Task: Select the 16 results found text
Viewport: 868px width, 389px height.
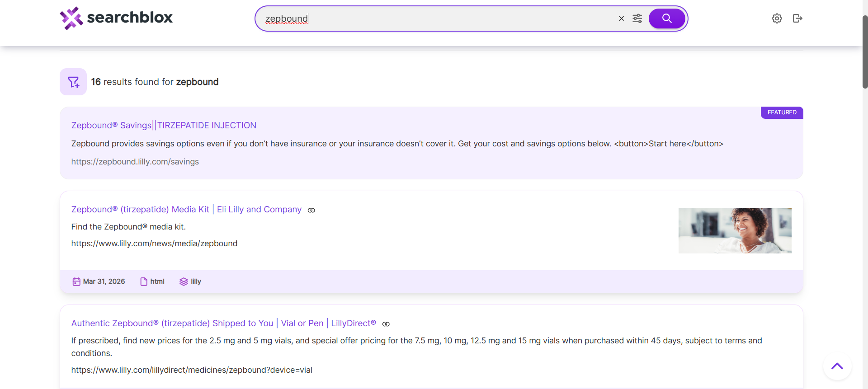Action: (155, 82)
